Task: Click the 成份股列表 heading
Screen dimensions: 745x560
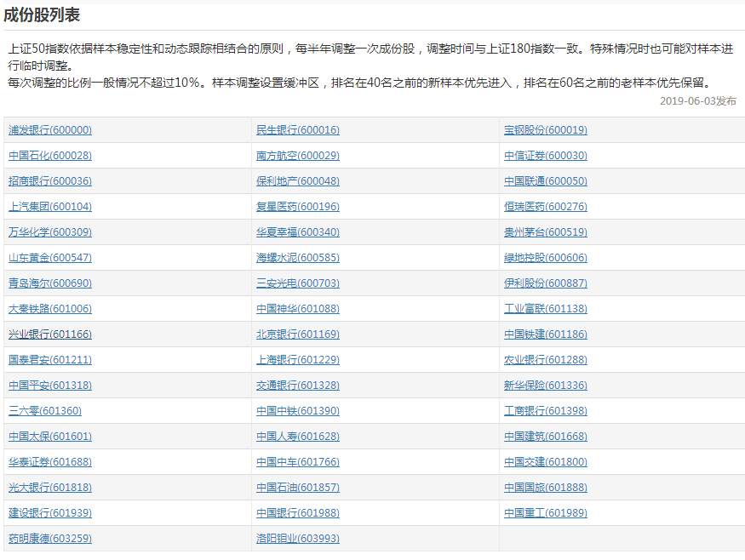Action: click(x=42, y=15)
